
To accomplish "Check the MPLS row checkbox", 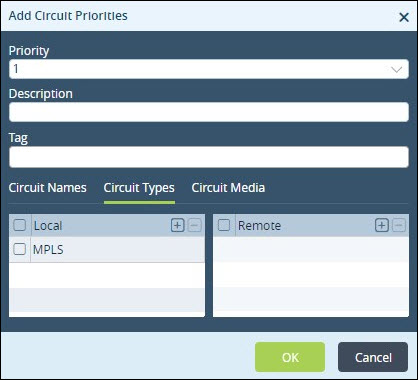I will point(19,249).
